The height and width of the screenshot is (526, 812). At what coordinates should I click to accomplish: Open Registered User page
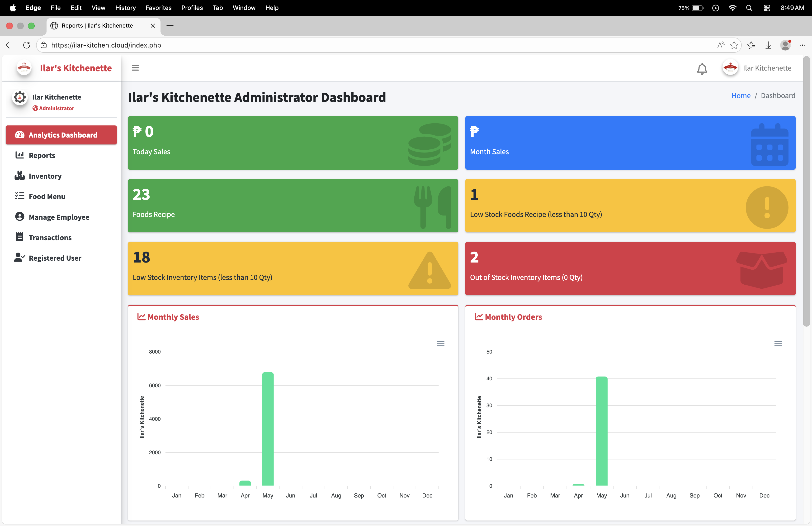(x=55, y=258)
